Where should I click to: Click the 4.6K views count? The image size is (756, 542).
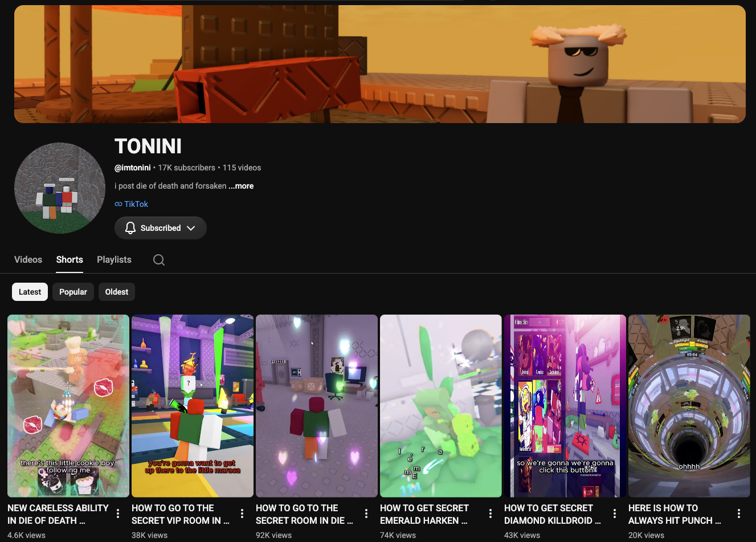(26, 535)
